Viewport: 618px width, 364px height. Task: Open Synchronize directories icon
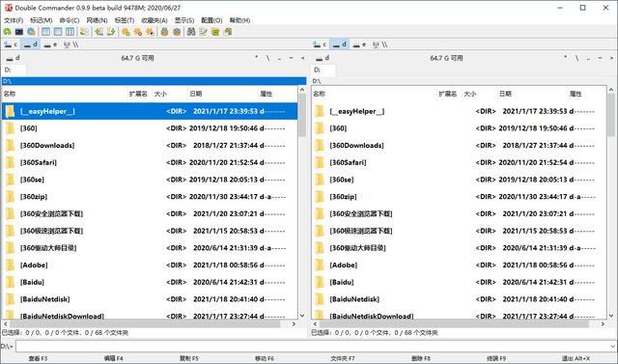pos(215,32)
